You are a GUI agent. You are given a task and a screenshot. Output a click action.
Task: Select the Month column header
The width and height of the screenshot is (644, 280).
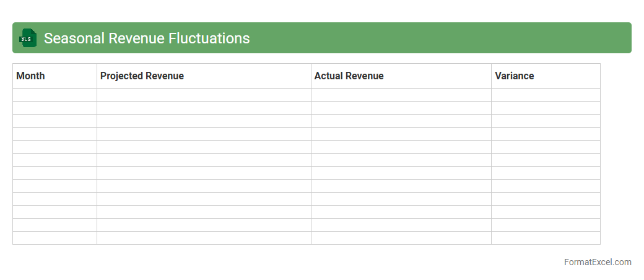click(30, 76)
